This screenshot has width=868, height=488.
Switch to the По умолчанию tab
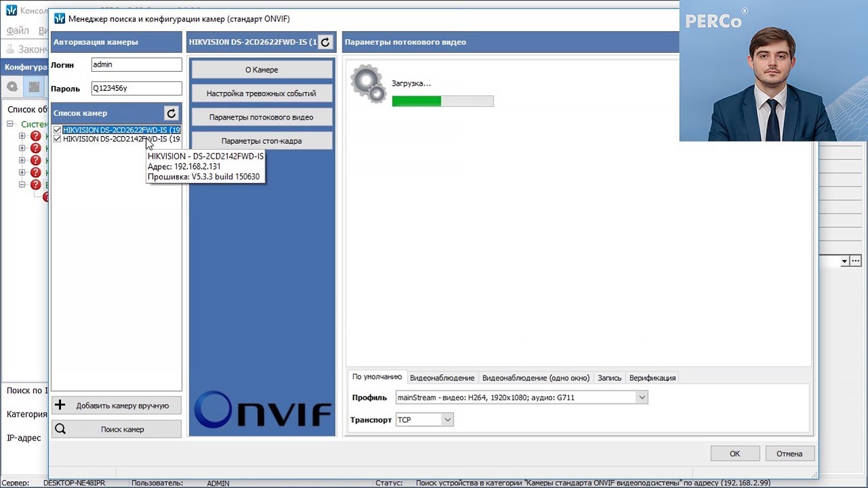click(x=377, y=377)
